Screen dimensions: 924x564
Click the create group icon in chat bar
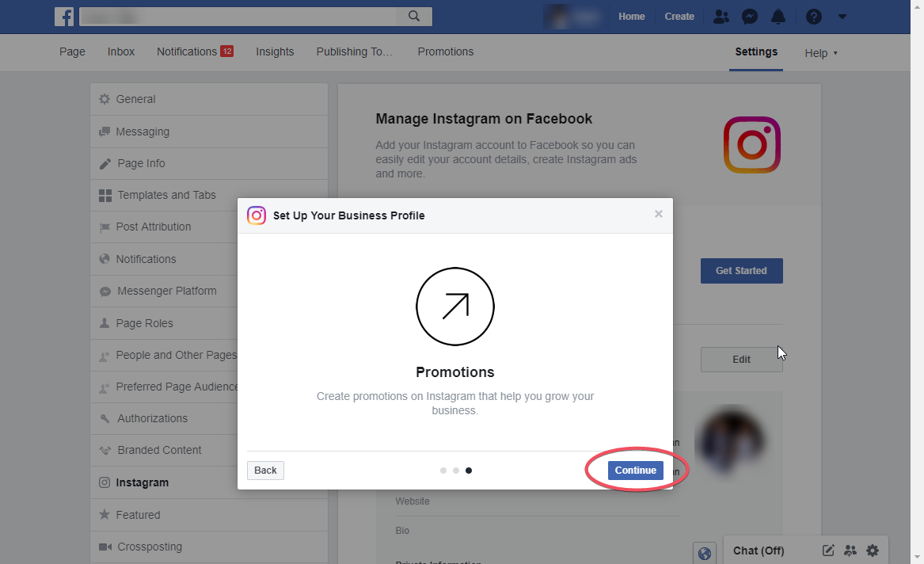[x=850, y=551]
